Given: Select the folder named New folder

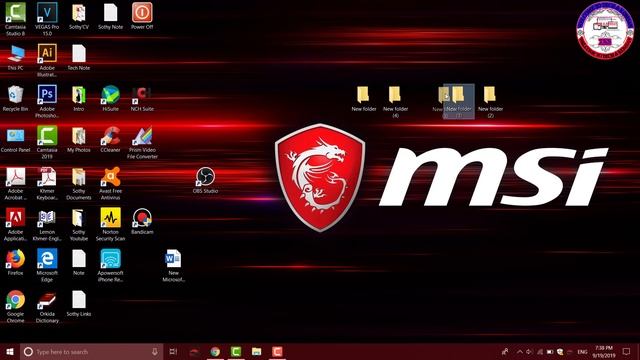Looking at the screenshot, I should pos(363,95).
